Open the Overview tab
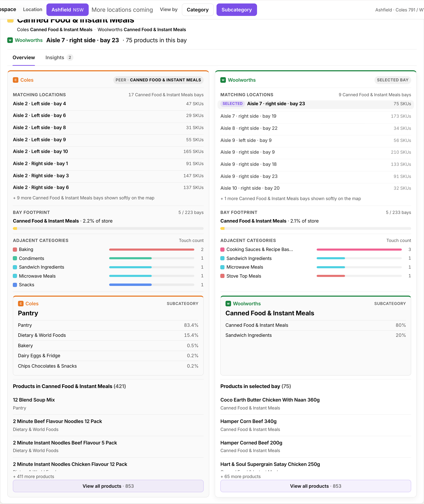 tap(24, 57)
